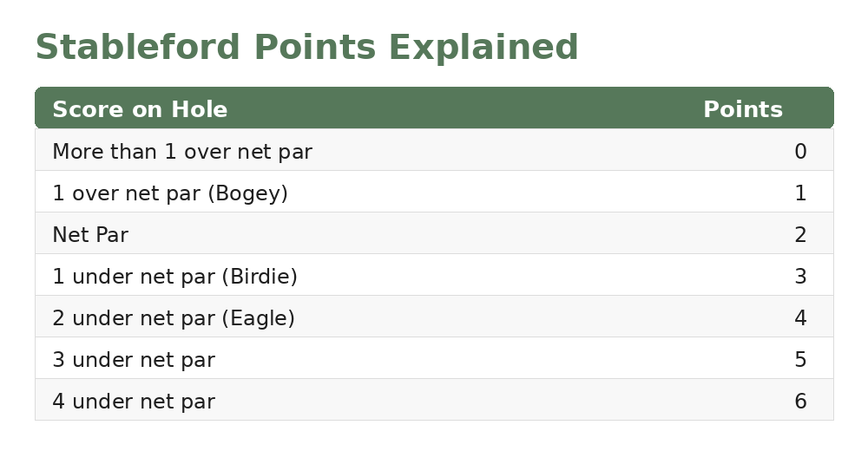Screen dimensions: 868x451
Task: Click the Net Par row label
Action: (x=90, y=235)
